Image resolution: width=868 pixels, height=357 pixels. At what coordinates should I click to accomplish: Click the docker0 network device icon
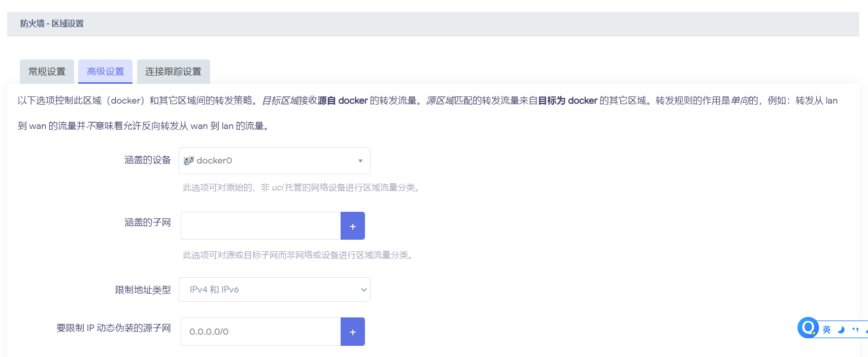tap(189, 160)
